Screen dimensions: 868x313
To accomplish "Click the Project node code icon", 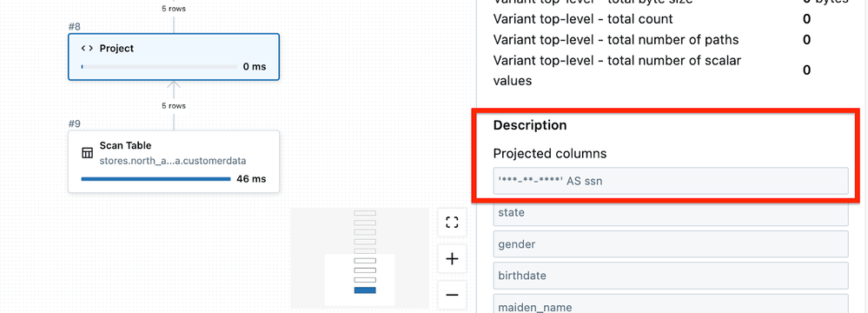I will point(87,48).
